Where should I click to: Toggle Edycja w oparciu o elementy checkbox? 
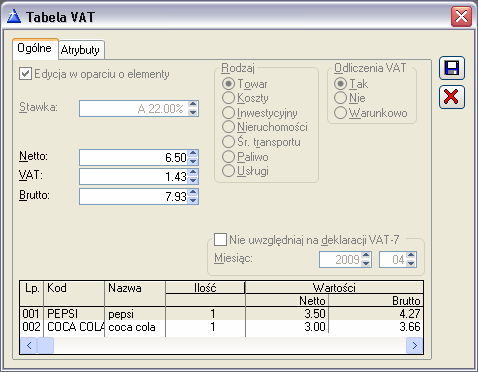(x=25, y=74)
